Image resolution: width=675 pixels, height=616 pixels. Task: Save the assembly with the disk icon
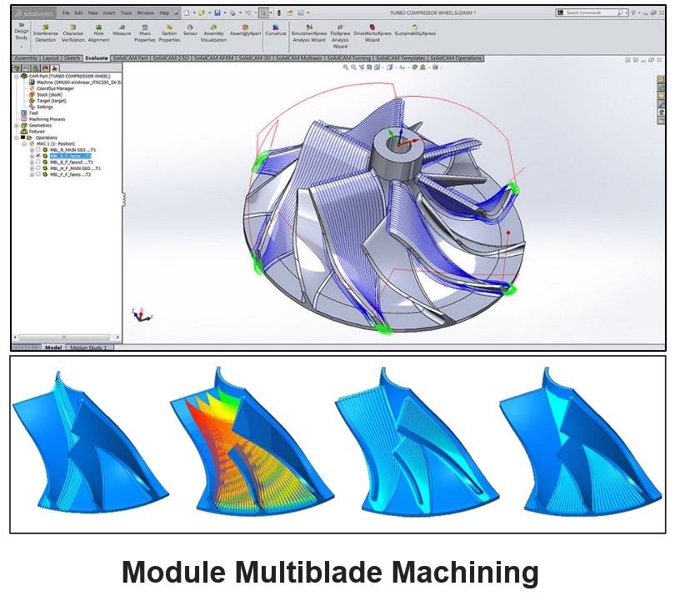[x=217, y=13]
